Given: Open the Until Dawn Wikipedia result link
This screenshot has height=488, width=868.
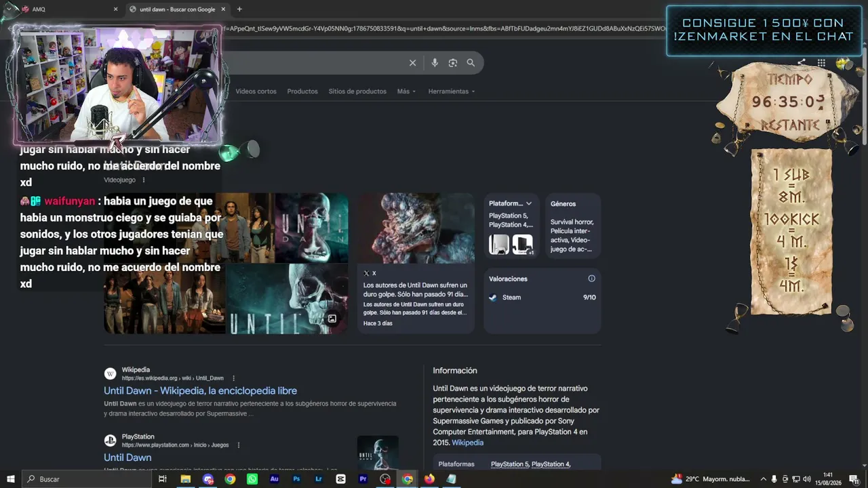Looking at the screenshot, I should [x=200, y=391].
